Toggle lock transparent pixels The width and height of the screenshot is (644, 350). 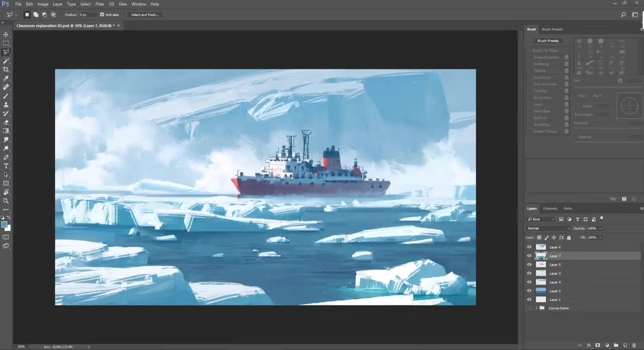click(539, 237)
